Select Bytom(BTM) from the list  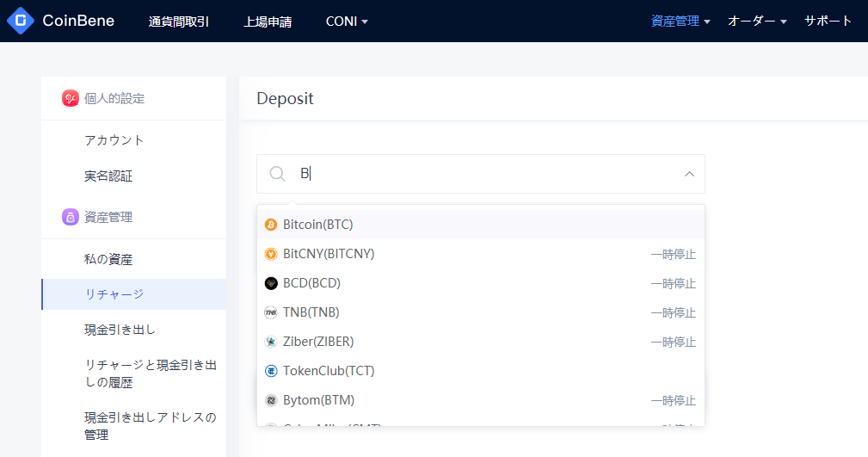481,400
